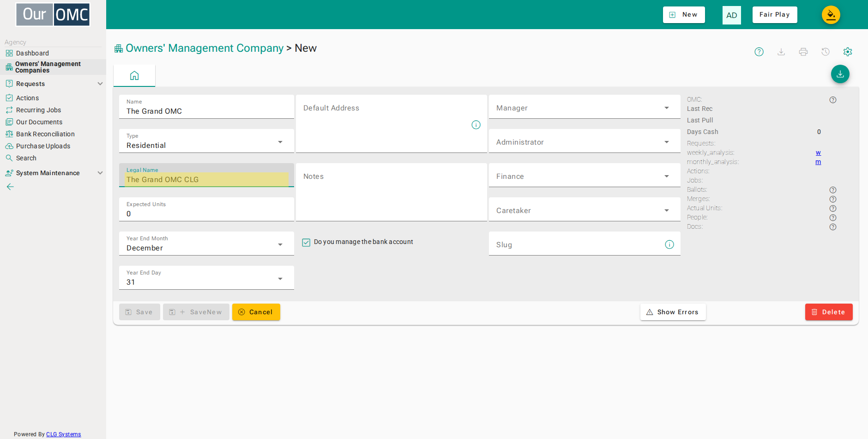The image size is (868, 439).
Task: Toggle 'Do you manage the bank account' checkbox
Action: tap(306, 242)
